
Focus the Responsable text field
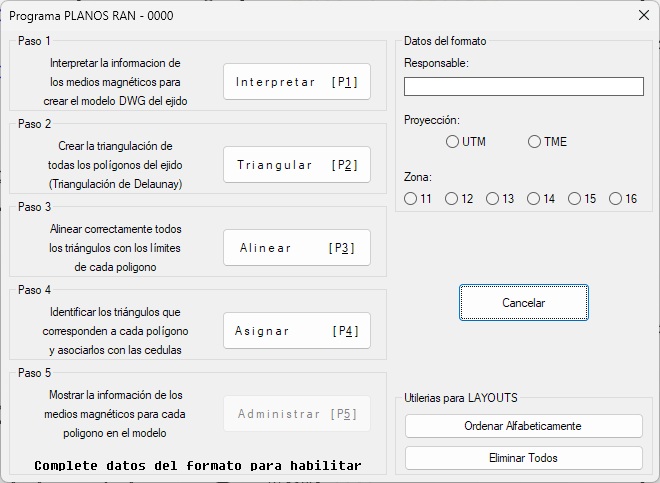tap(523, 87)
